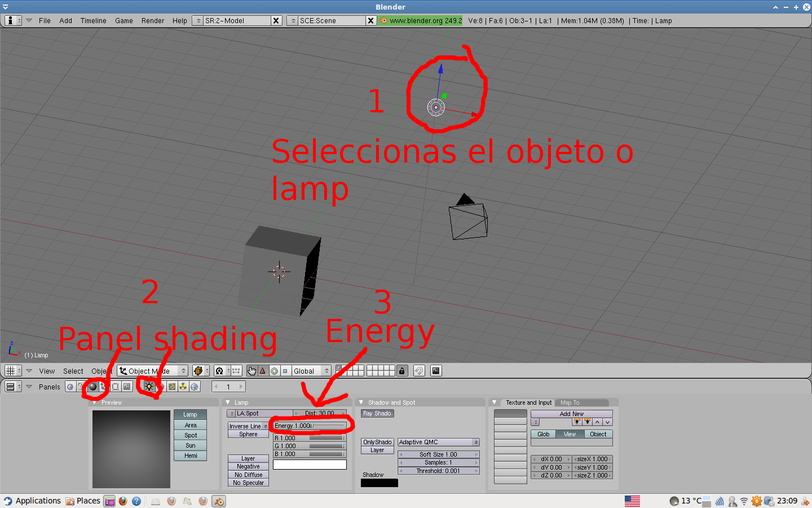Open the help icon in taskbar

(136, 501)
